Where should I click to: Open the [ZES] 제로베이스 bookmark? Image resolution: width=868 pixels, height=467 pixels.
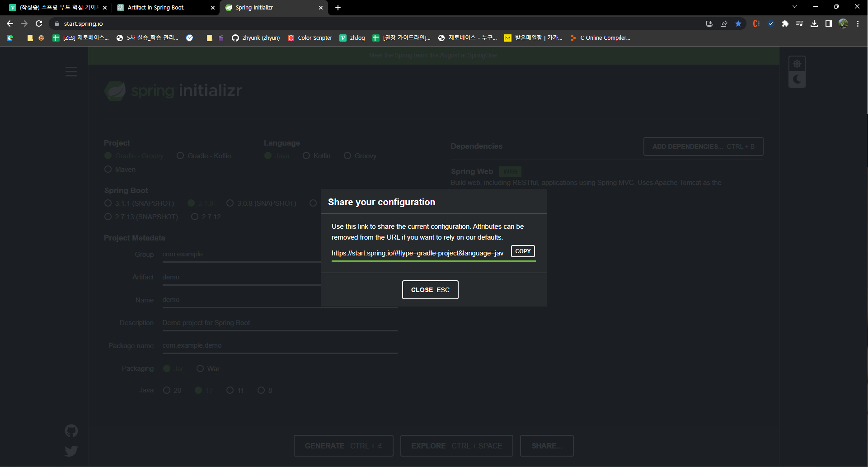[80, 38]
